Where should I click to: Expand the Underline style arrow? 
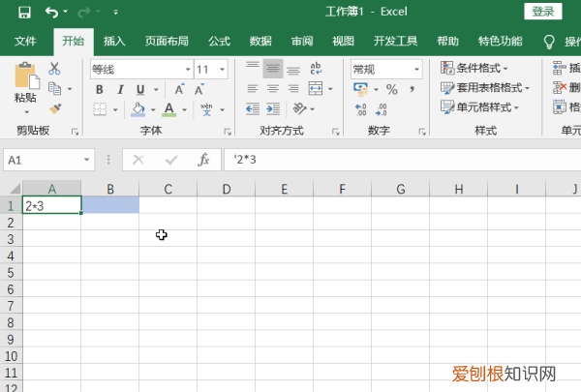tap(156, 90)
